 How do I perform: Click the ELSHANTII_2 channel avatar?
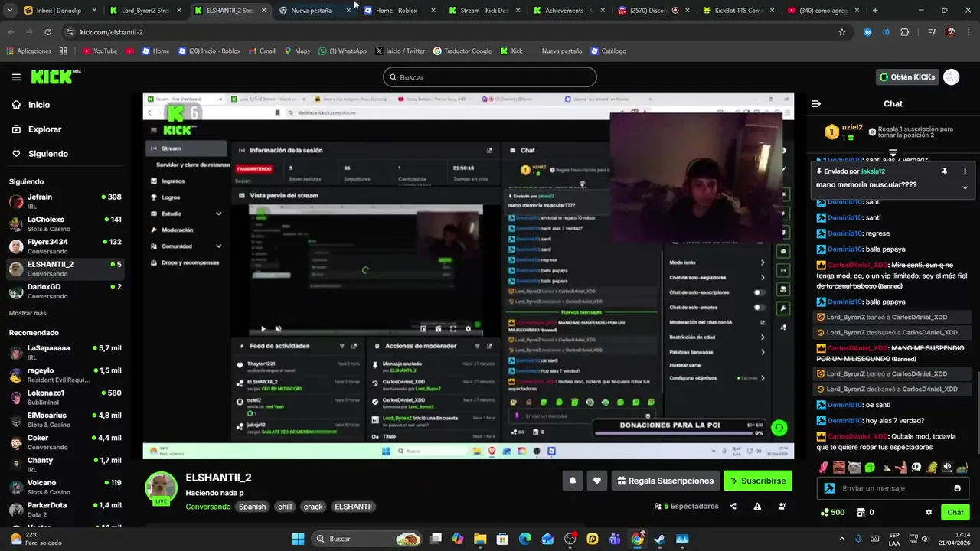162,487
